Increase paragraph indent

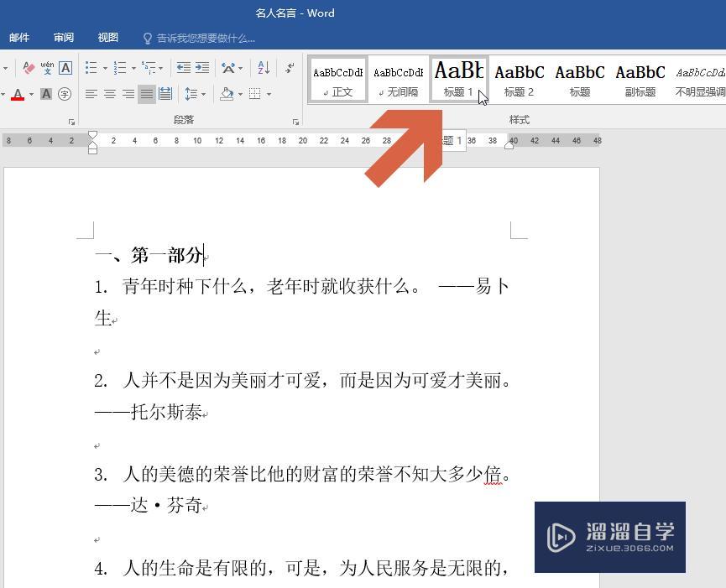coord(202,68)
